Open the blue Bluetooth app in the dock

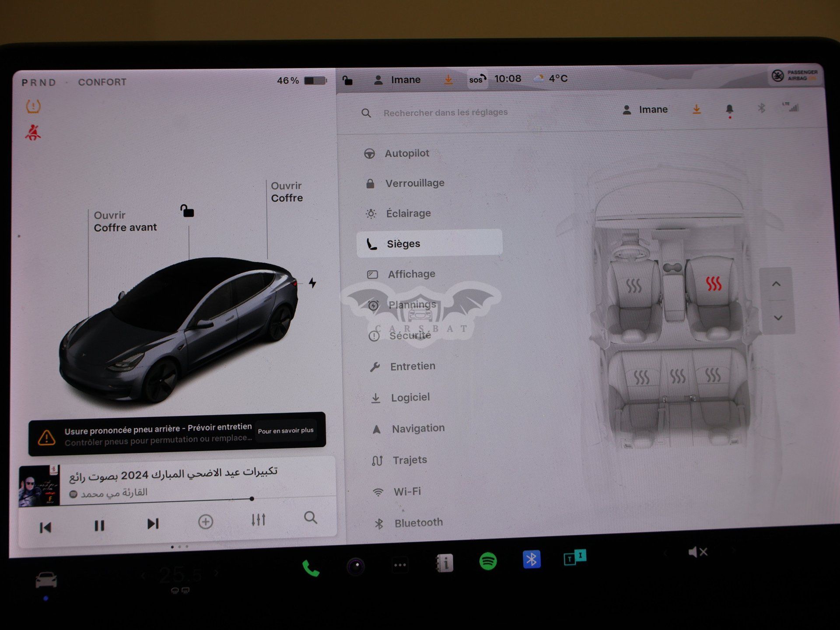pyautogui.click(x=532, y=559)
